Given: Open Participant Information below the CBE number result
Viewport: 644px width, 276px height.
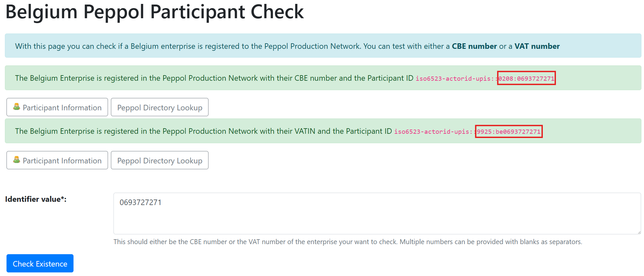Looking at the screenshot, I should [x=57, y=107].
